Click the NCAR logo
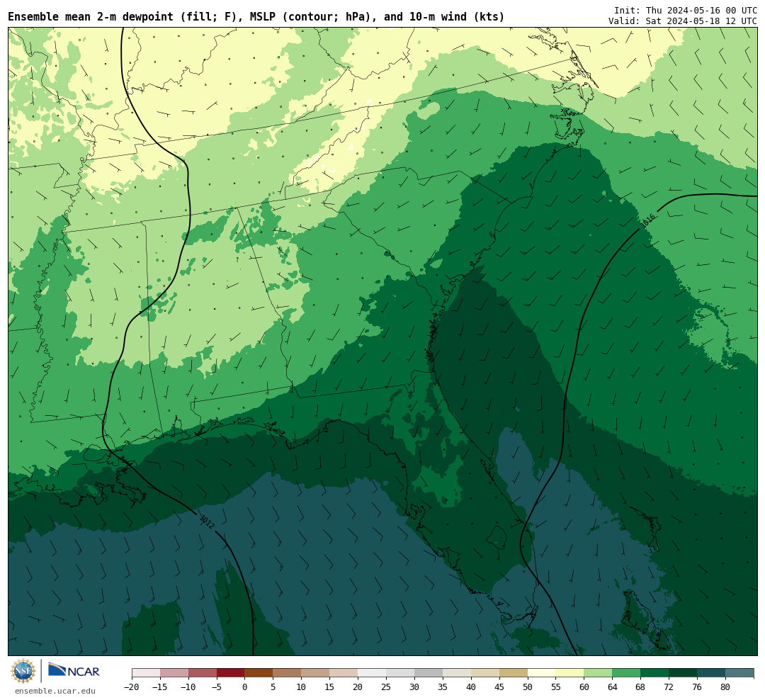 (74, 670)
